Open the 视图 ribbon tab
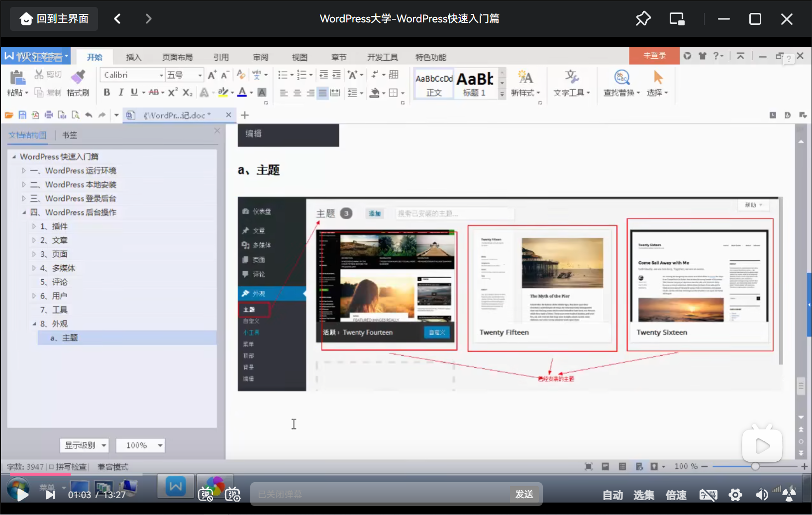 click(x=300, y=57)
